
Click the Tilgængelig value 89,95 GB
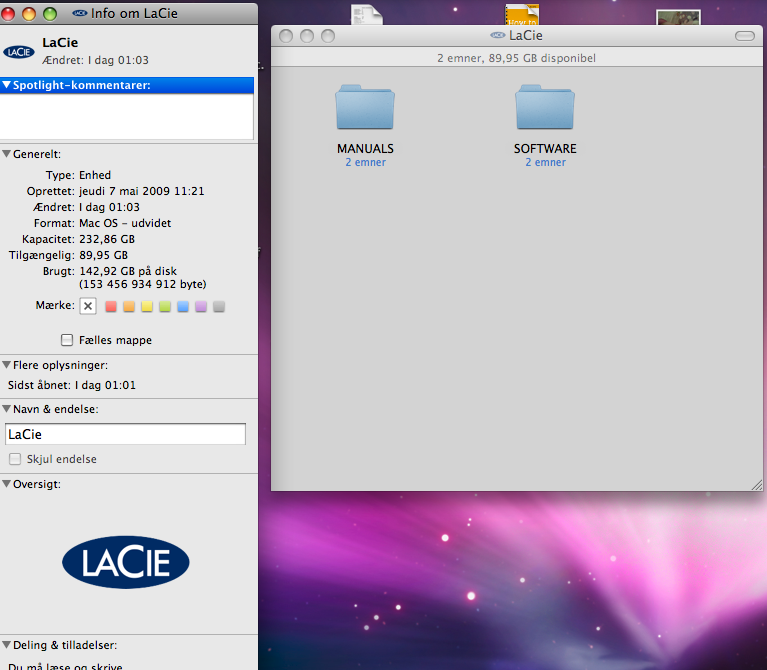103,255
